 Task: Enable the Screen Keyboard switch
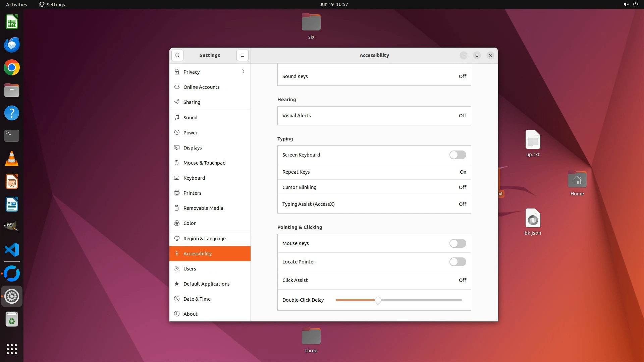458,155
